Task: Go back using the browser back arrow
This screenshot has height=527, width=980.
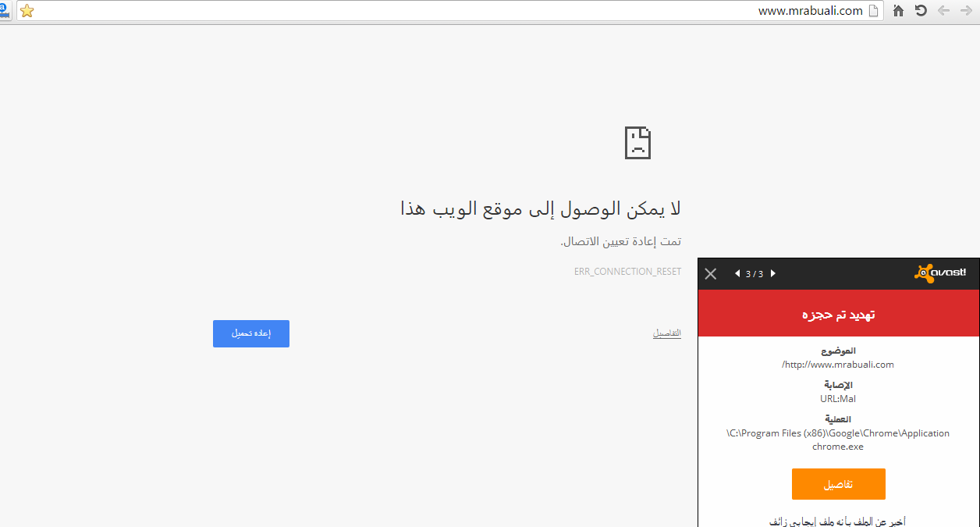Action: [x=943, y=11]
